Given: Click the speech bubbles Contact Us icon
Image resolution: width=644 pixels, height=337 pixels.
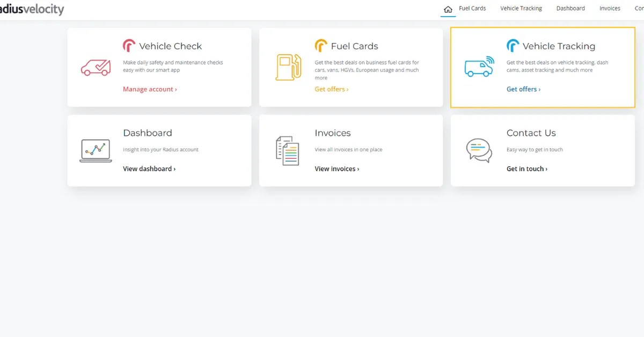Looking at the screenshot, I should click(479, 150).
